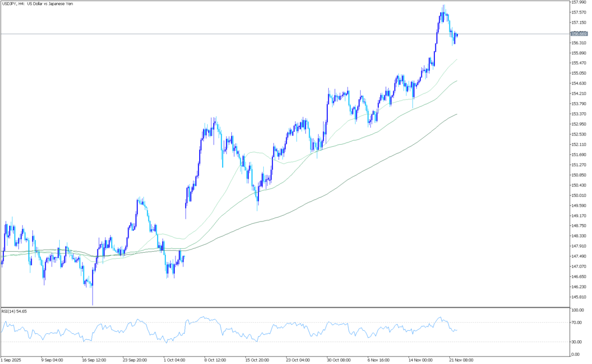Select the 16 Sep 12:00 time label

coord(95,360)
